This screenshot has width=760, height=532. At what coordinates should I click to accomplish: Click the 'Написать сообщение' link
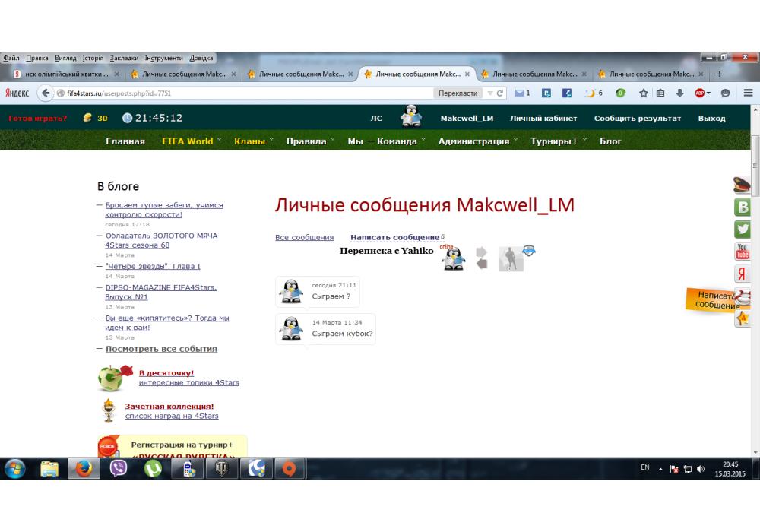(394, 238)
